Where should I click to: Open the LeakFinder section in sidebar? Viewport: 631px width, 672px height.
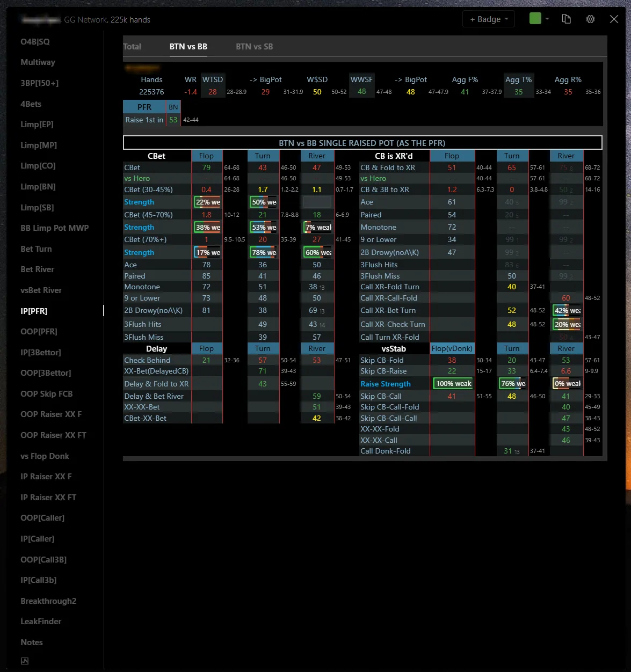[41, 622]
